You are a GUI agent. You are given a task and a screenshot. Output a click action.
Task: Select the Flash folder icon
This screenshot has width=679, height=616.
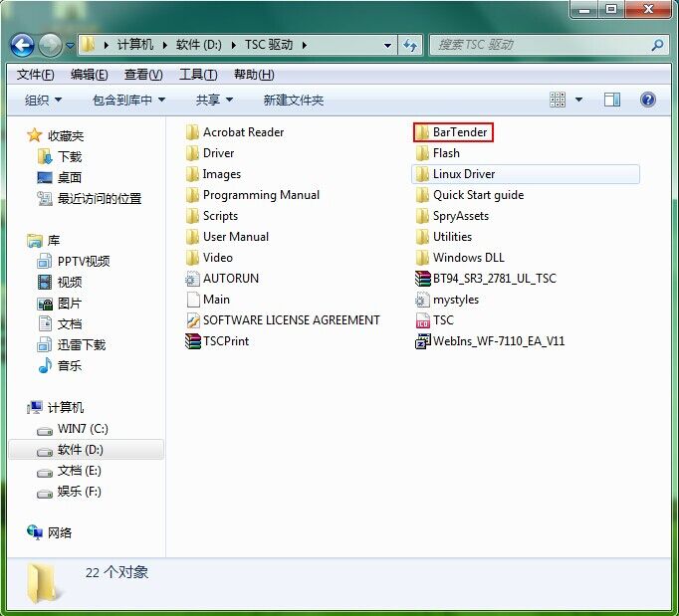[422, 153]
